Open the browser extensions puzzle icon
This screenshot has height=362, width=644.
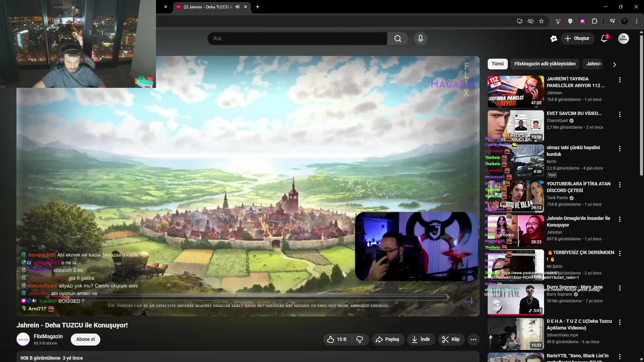click(x=594, y=21)
